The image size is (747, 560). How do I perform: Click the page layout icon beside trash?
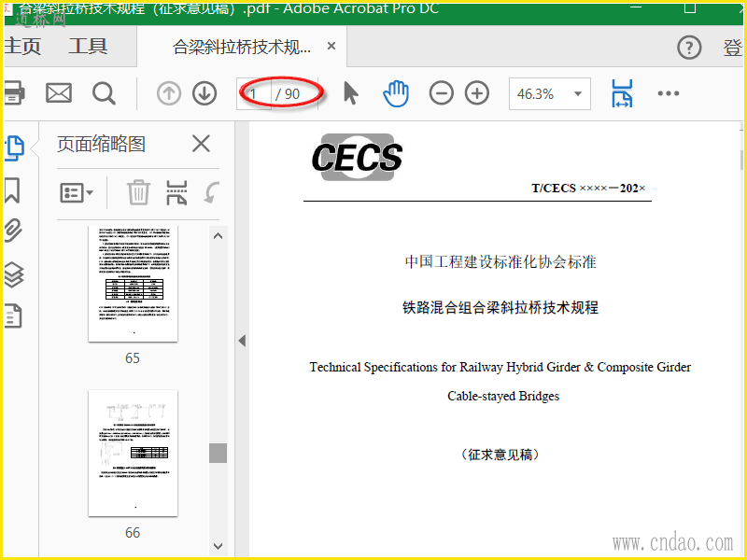click(176, 192)
